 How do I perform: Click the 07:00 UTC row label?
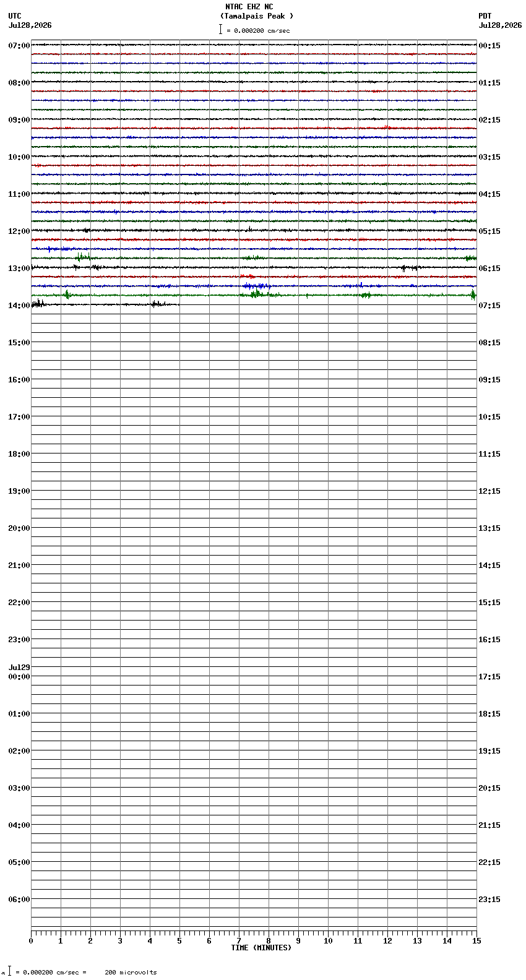pyautogui.click(x=19, y=46)
